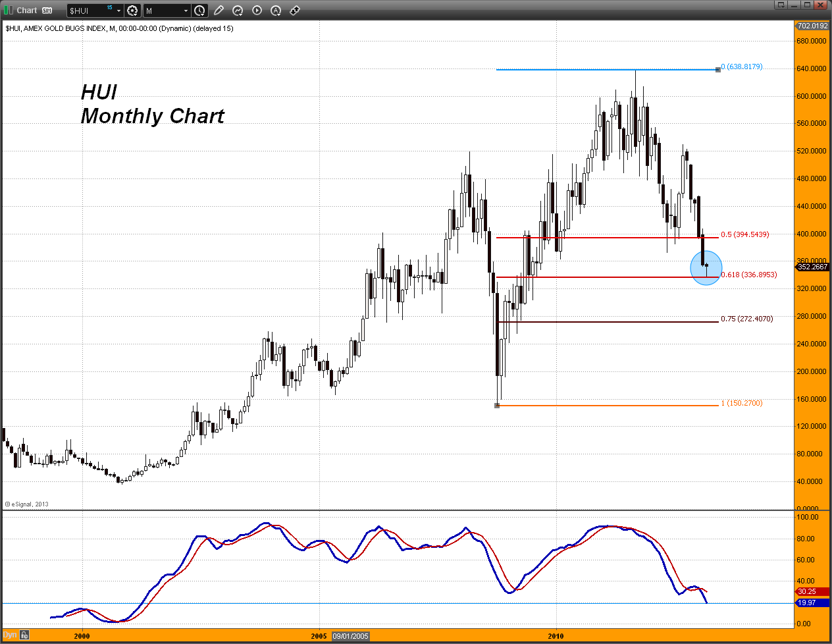The image size is (832, 644).
Task: Click the 352.2667 last price tag
Action: [x=812, y=267]
